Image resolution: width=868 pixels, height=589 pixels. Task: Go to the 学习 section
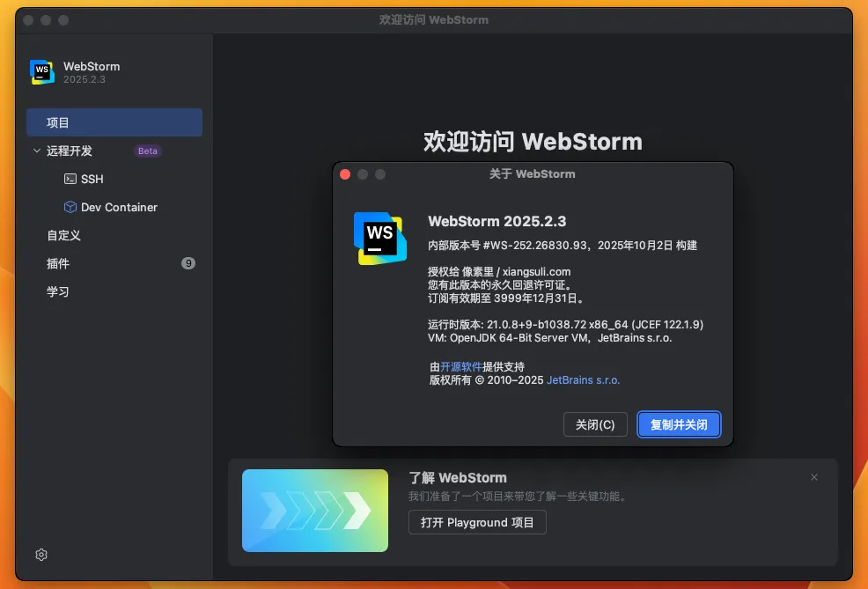[x=58, y=291]
